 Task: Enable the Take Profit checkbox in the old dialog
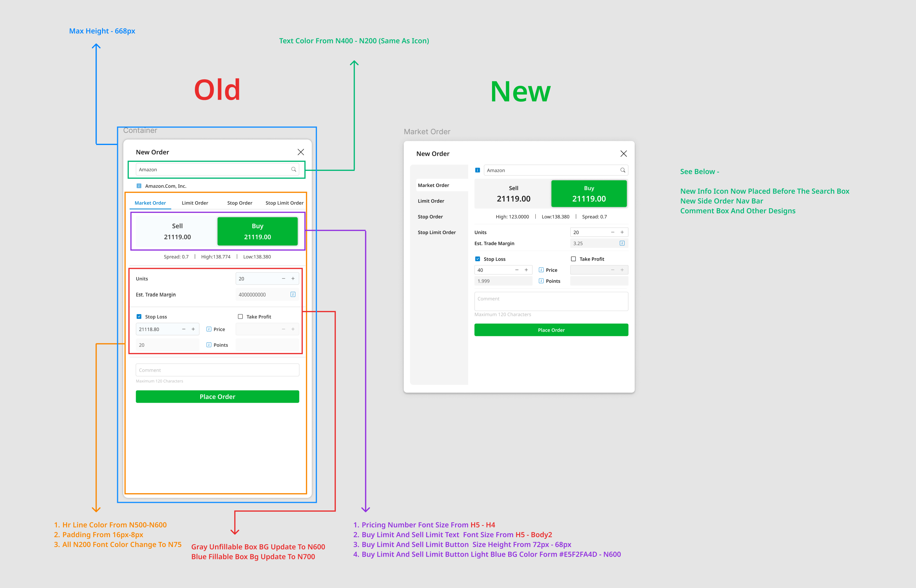[240, 316]
